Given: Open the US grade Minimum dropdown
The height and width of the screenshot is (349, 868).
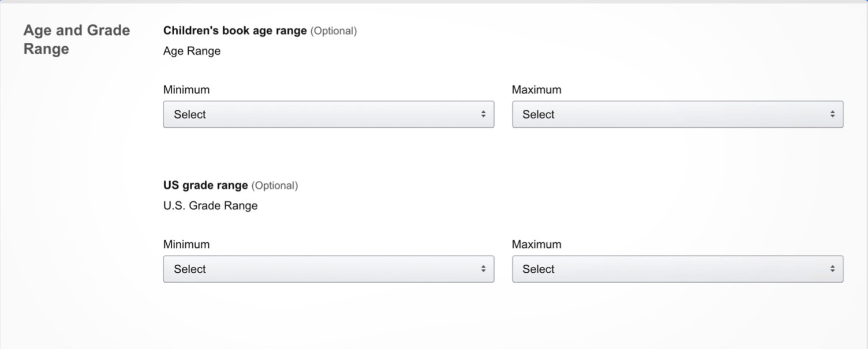Looking at the screenshot, I should (328, 269).
